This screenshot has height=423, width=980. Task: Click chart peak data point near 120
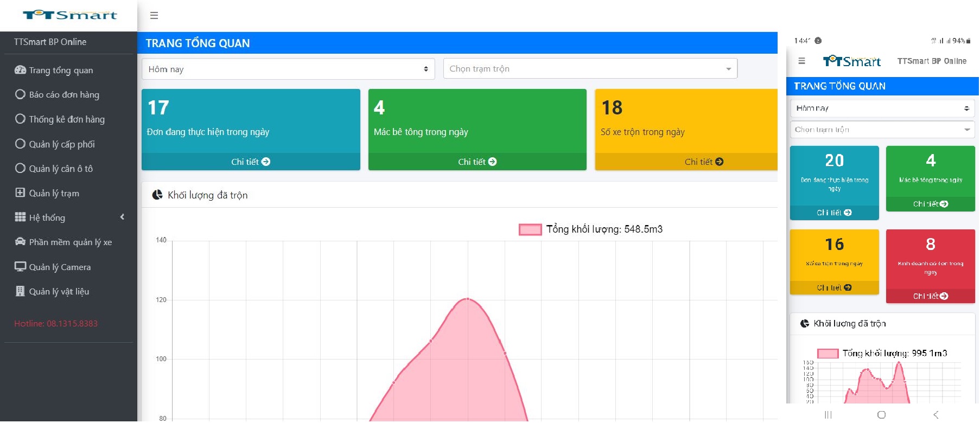(x=468, y=299)
